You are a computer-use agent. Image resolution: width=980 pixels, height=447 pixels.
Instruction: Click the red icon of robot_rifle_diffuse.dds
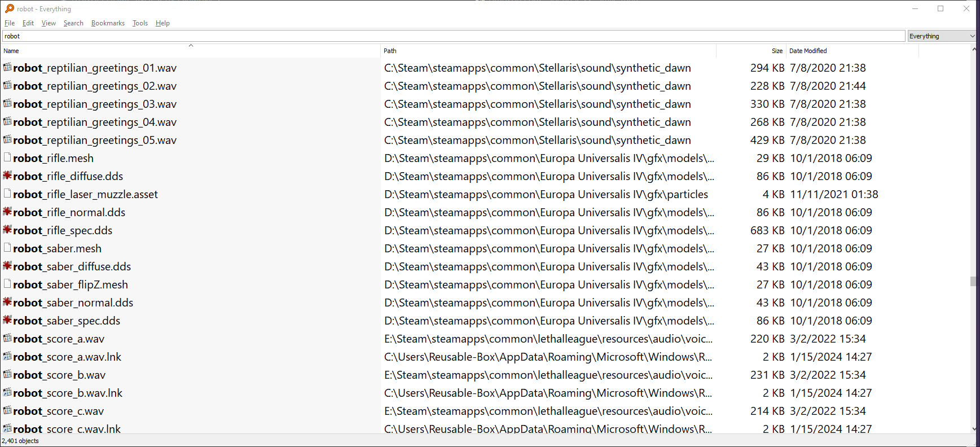[x=7, y=176]
